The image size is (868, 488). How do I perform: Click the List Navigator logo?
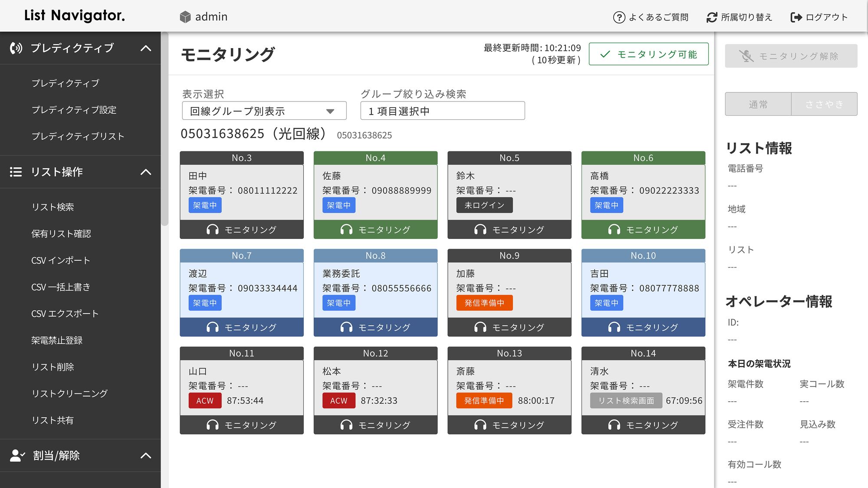(x=75, y=15)
